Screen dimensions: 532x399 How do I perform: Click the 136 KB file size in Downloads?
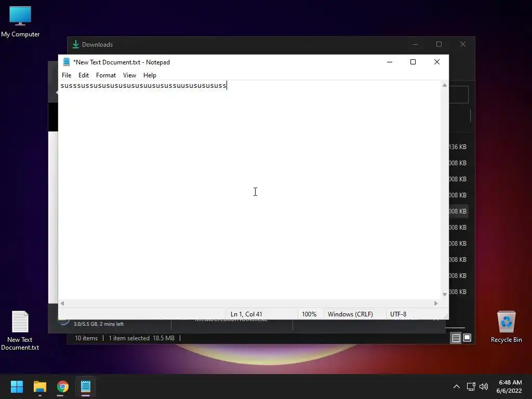(x=458, y=147)
